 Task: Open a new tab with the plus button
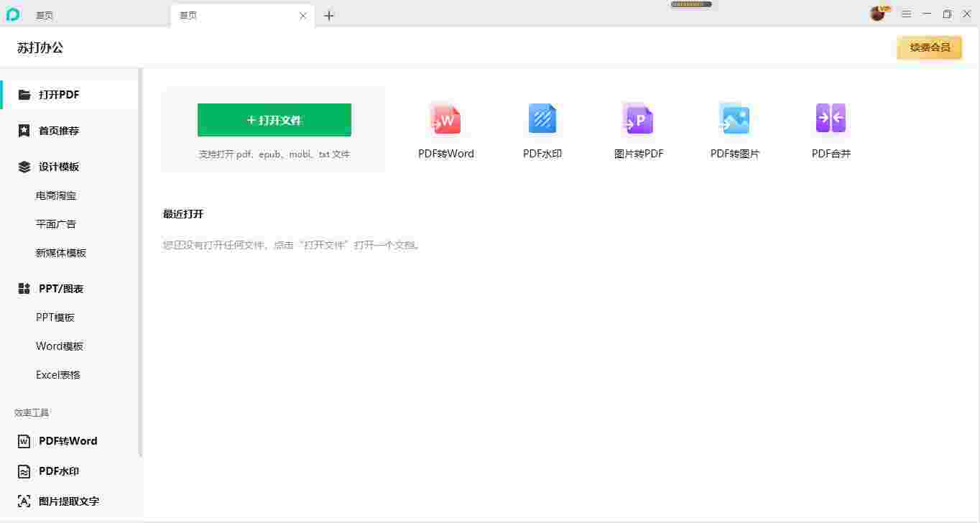tap(329, 15)
